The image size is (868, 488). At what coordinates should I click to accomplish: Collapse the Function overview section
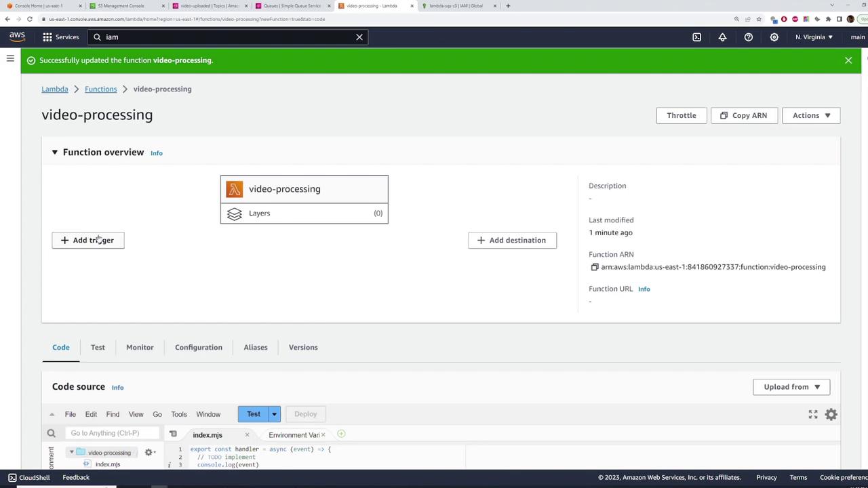[55, 152]
